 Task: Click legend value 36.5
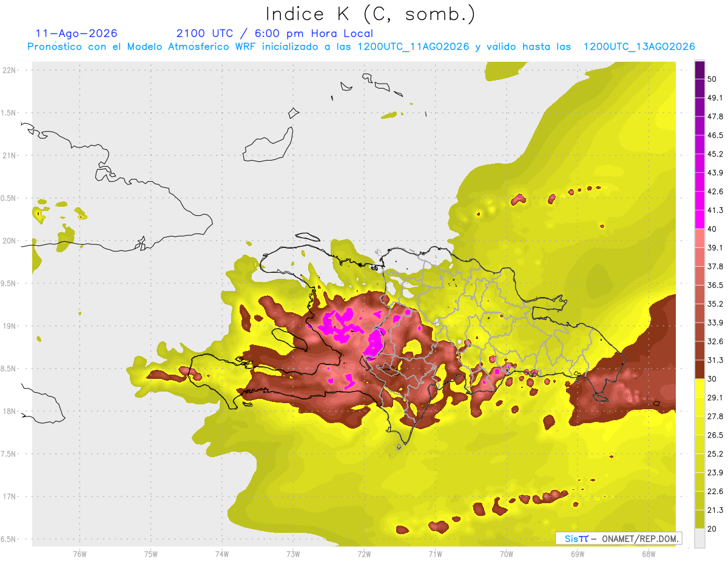pyautogui.click(x=715, y=285)
